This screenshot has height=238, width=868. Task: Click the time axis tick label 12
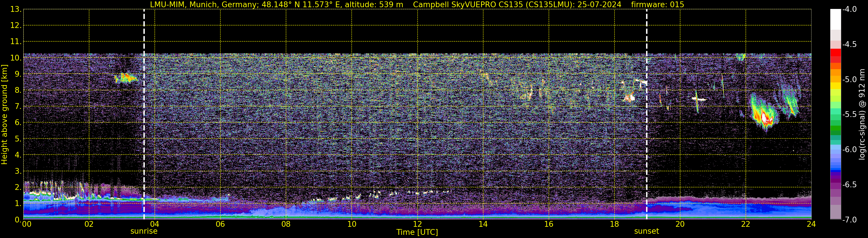coord(417,224)
